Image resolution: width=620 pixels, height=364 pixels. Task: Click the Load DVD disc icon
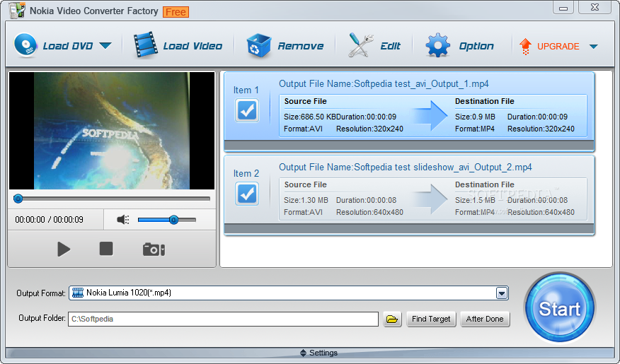pyautogui.click(x=25, y=45)
